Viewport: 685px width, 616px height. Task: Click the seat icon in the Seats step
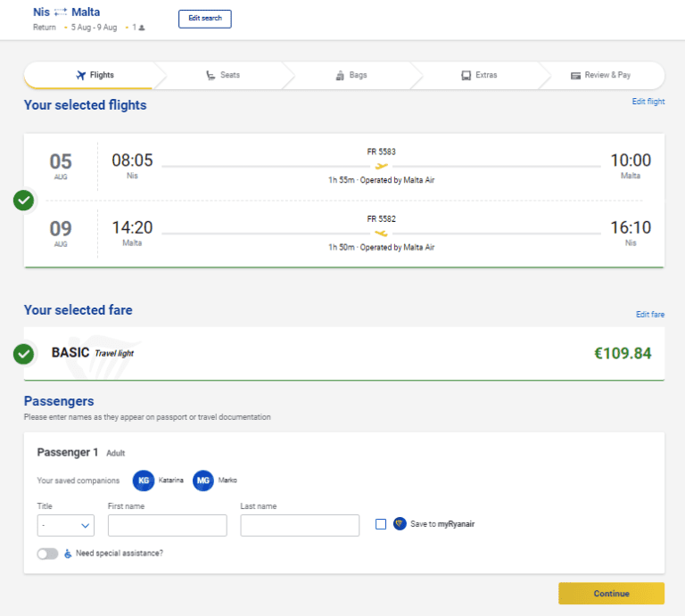coord(210,75)
